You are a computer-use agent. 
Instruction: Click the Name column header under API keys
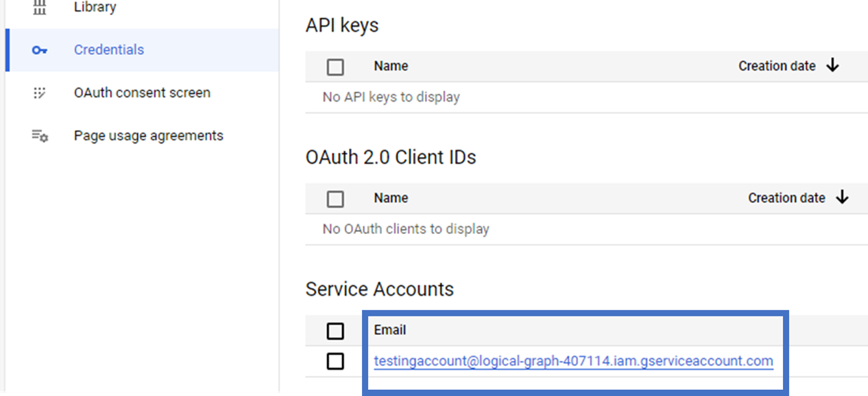point(390,66)
